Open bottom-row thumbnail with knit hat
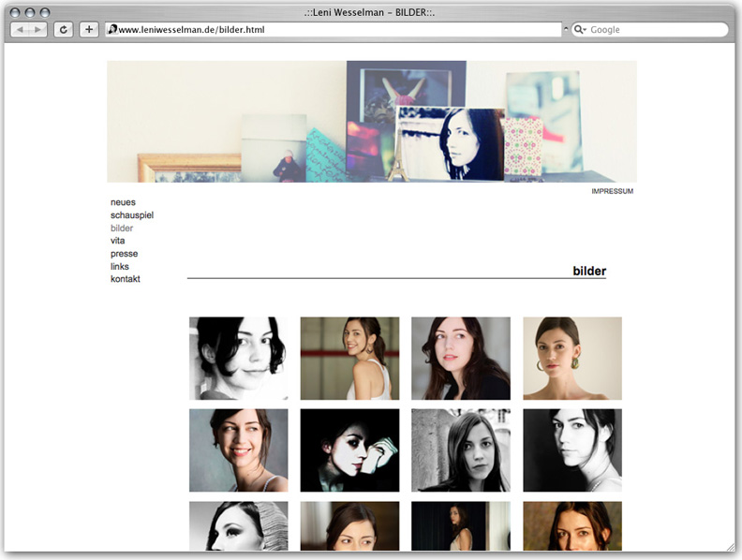The height and width of the screenshot is (560, 742). (x=239, y=526)
